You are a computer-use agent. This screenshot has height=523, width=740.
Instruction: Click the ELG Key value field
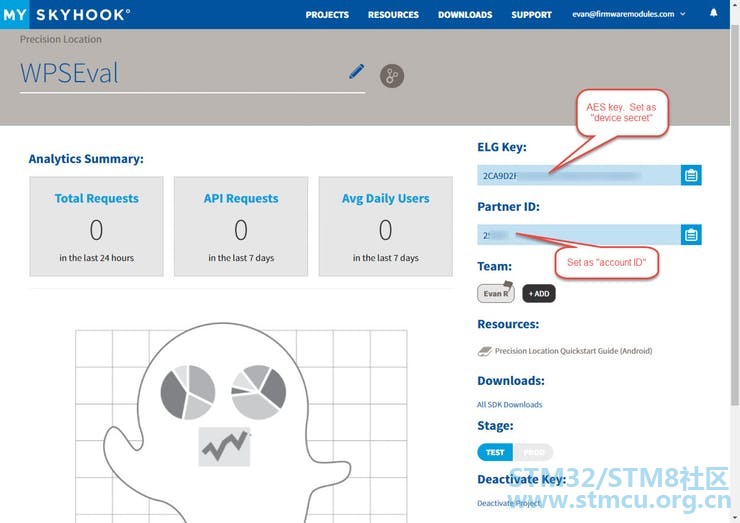(579, 175)
